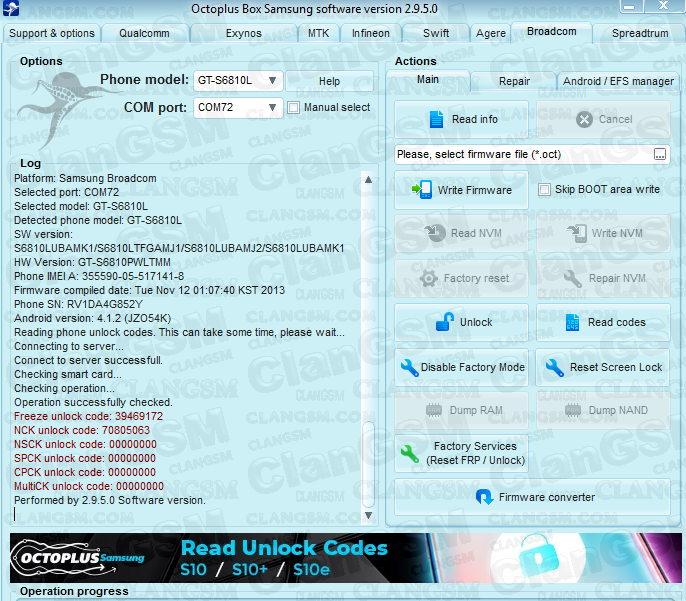Click the Read info button
Image resolution: width=686 pixels, height=601 pixels.
pyautogui.click(x=462, y=119)
